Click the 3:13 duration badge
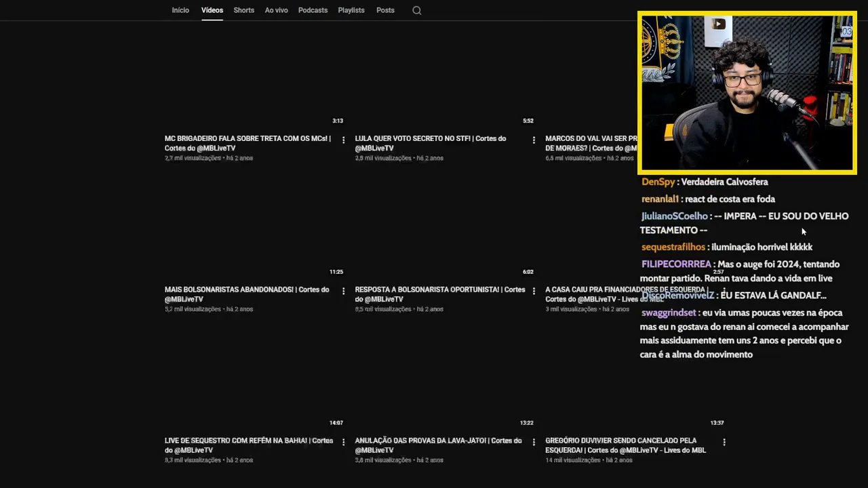Image resolution: width=868 pixels, height=488 pixels. click(x=338, y=121)
